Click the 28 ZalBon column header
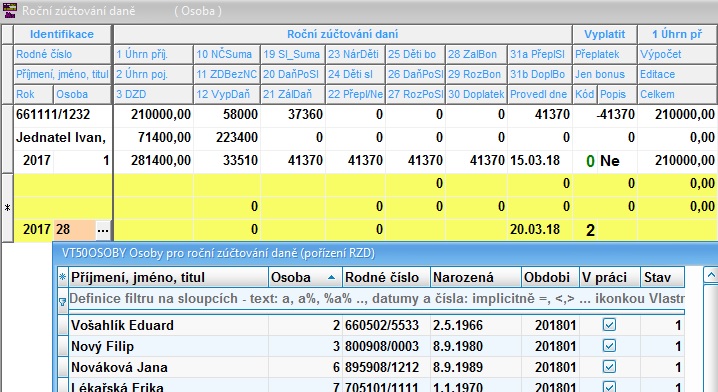 [x=476, y=54]
